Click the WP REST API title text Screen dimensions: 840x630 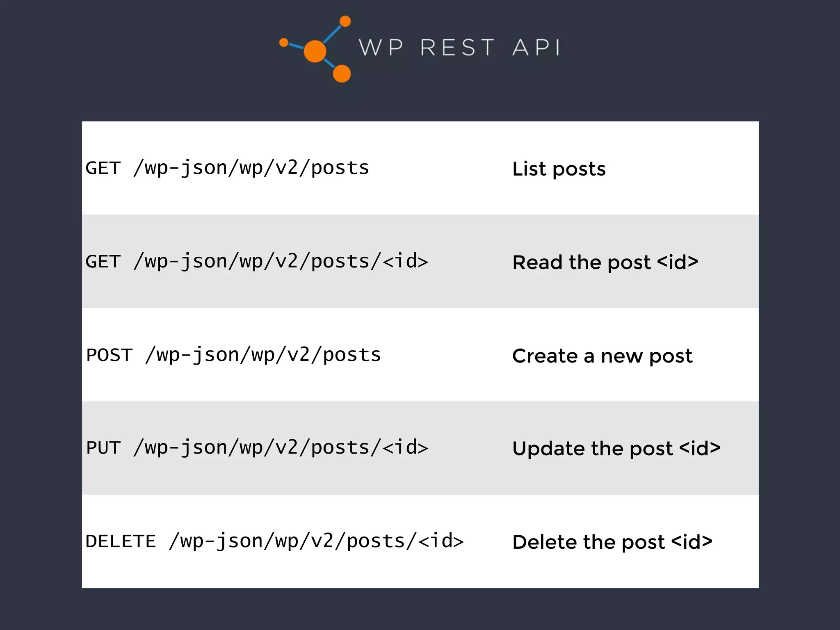point(459,47)
